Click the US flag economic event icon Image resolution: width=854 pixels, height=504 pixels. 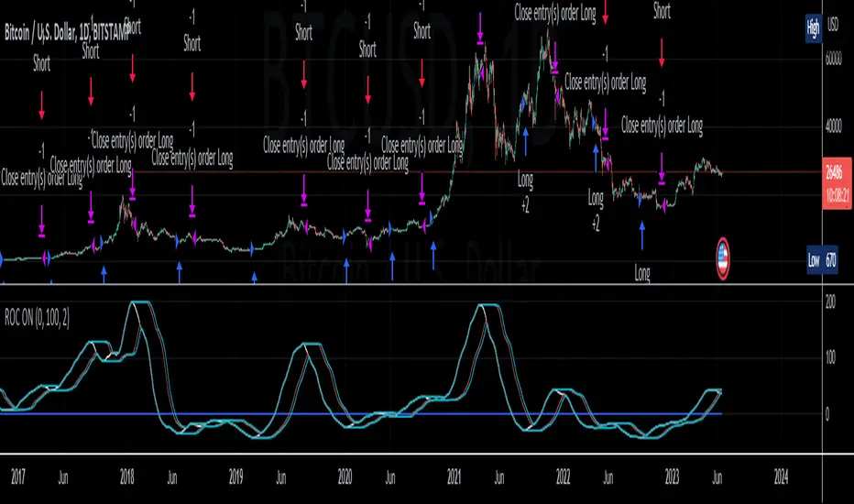click(722, 256)
